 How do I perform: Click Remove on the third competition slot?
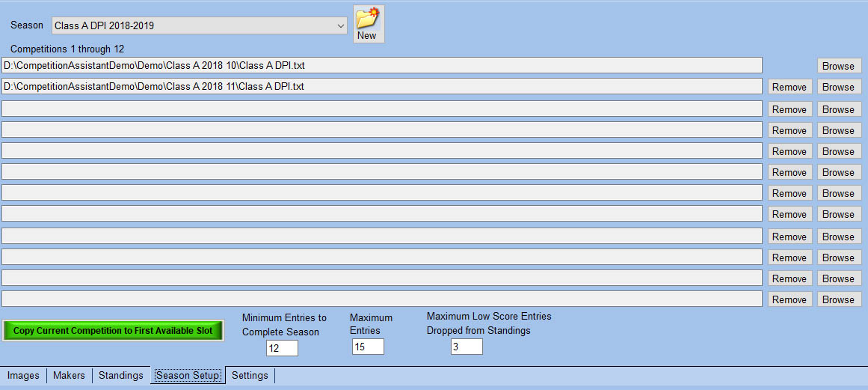(x=789, y=109)
